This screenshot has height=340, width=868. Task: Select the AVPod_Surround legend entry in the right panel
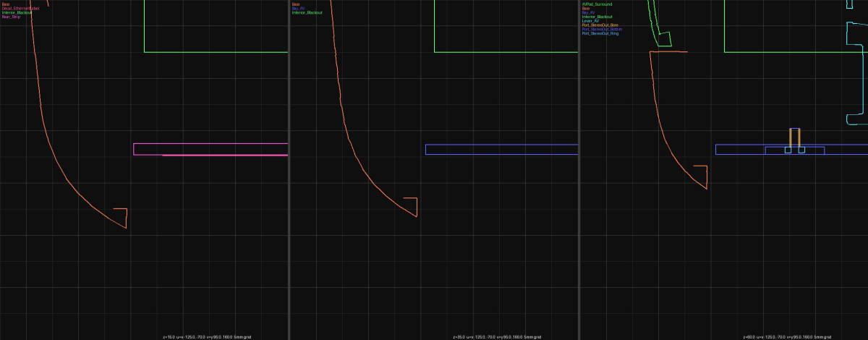pos(597,4)
